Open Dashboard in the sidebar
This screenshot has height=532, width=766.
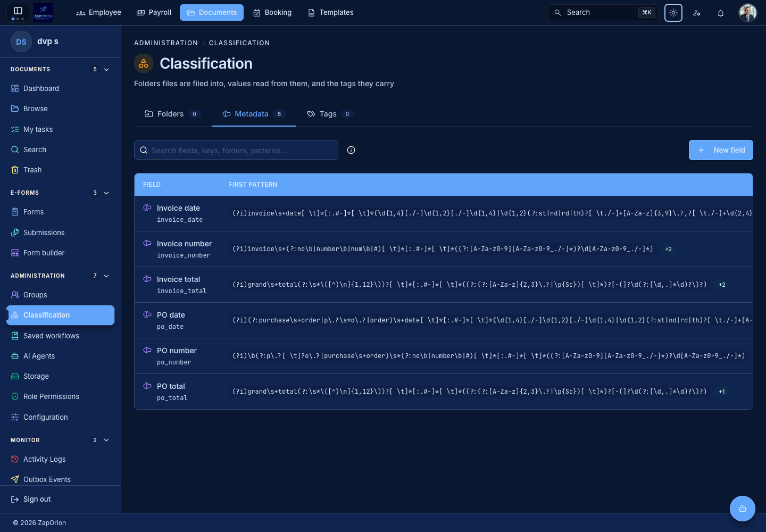tap(60, 88)
